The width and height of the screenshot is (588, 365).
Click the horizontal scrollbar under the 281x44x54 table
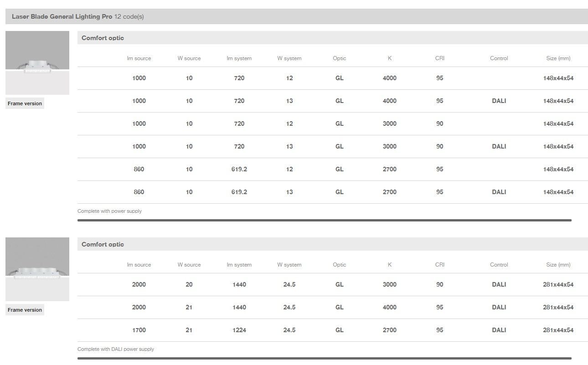[x=325, y=358]
